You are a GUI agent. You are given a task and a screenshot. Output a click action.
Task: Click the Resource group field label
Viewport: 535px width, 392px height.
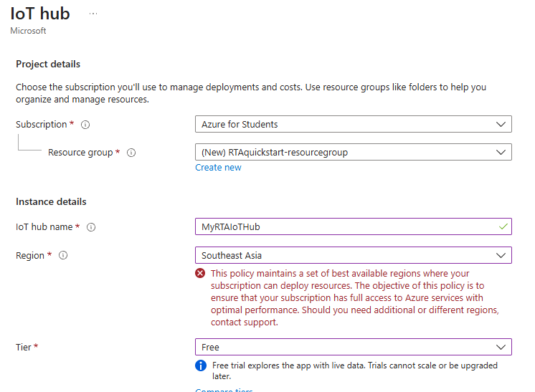(80, 153)
